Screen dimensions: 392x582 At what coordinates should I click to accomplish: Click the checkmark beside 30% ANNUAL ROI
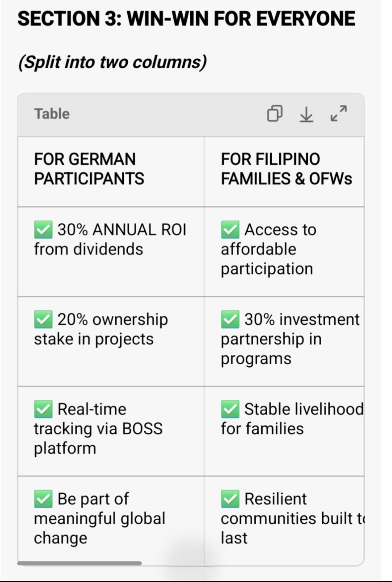(x=43, y=230)
